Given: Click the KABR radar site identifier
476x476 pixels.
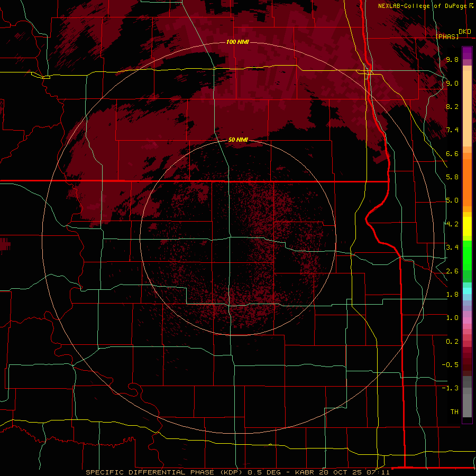Looking at the screenshot, I should coord(305,472).
